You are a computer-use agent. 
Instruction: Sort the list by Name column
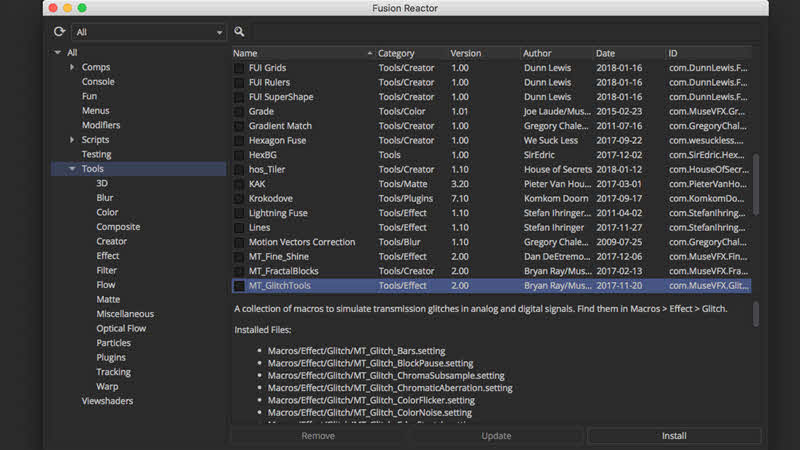(303, 53)
